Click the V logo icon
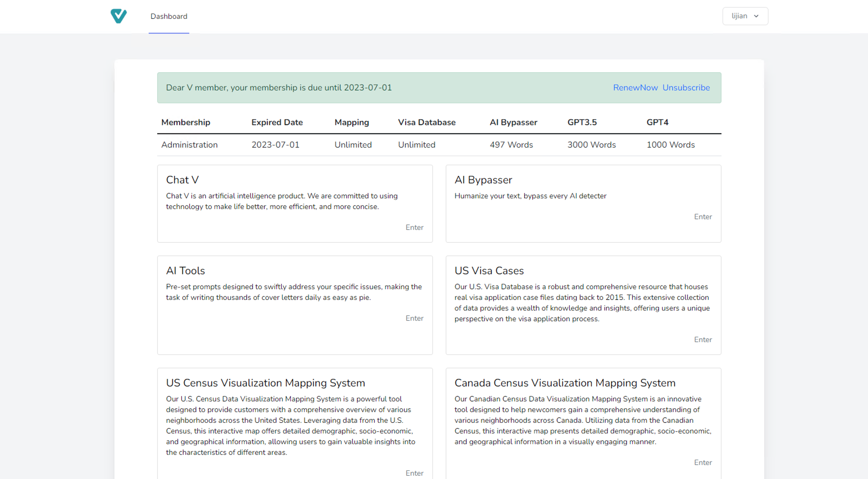The width and height of the screenshot is (868, 479). [x=118, y=16]
